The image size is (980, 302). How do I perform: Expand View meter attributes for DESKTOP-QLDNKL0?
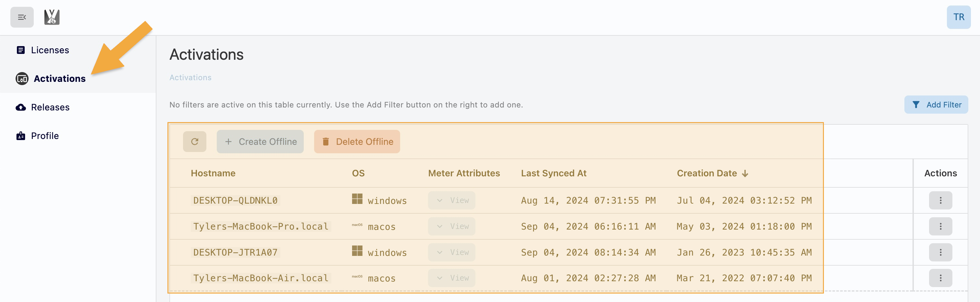pyautogui.click(x=452, y=200)
